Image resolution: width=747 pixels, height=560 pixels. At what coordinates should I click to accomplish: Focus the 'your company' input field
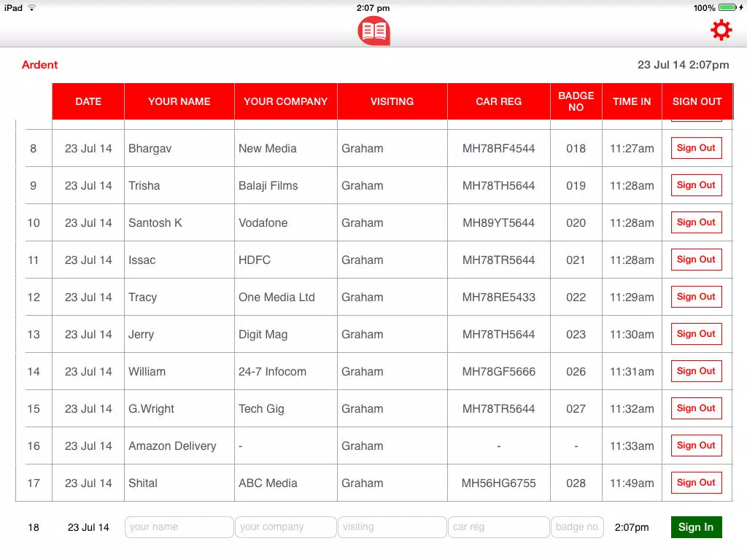coord(286,527)
